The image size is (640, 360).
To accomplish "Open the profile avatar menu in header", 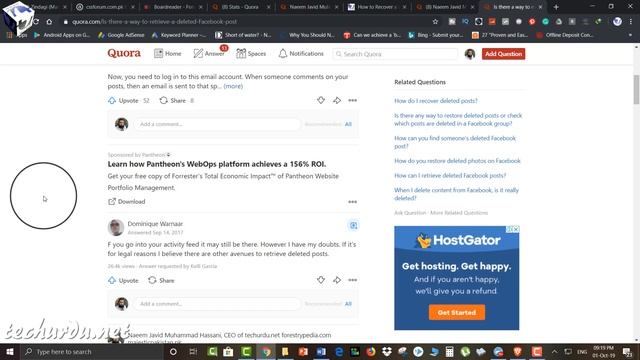I will (470, 54).
